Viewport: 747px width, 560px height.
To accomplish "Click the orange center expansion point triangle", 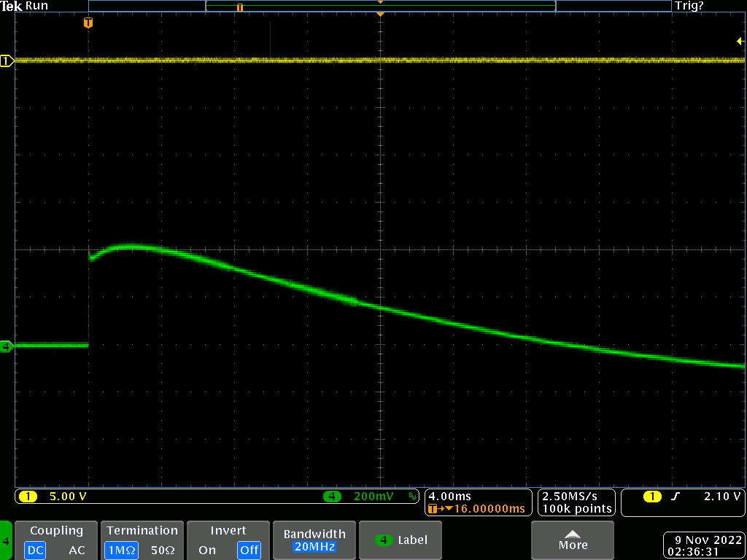I will (380, 15).
